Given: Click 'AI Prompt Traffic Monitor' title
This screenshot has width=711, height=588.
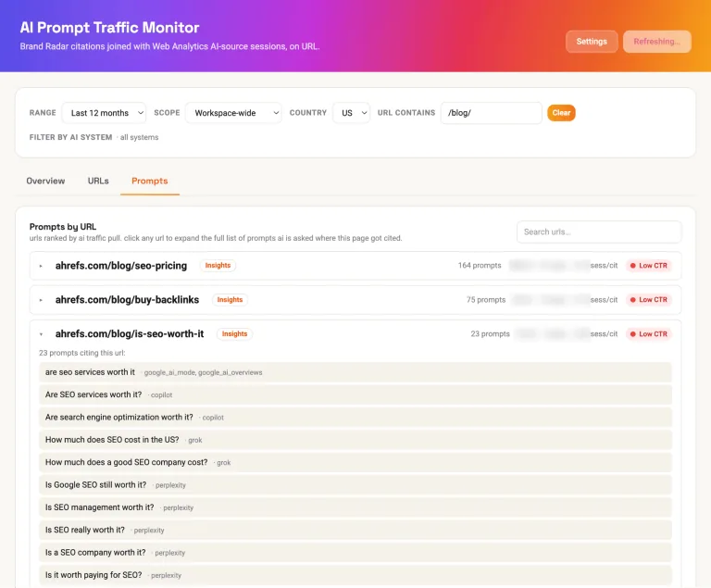Looking at the screenshot, I should pyautogui.click(x=109, y=27).
